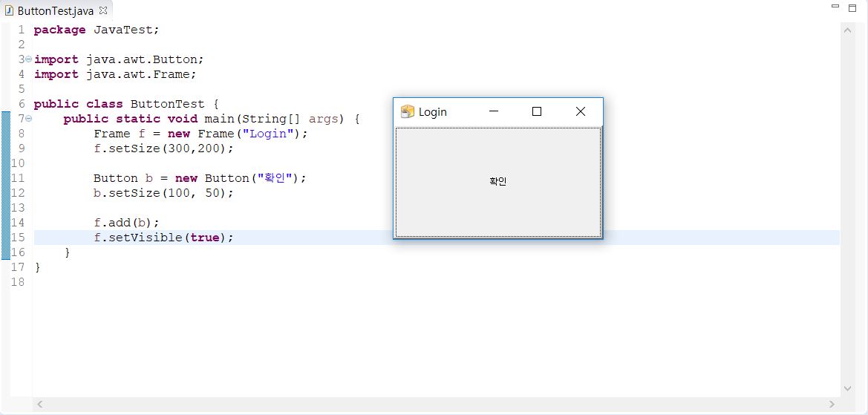
Task: Click the vertical scrollbar up arrow
Action: [847, 30]
